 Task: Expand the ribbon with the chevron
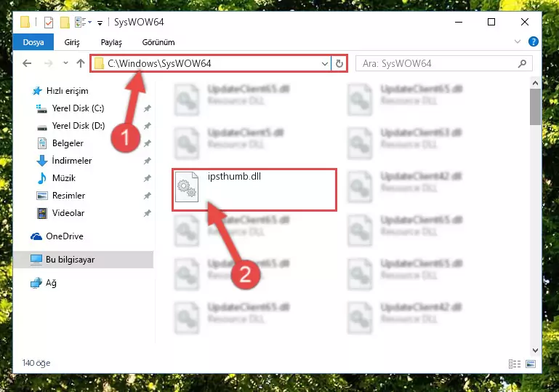pos(518,41)
